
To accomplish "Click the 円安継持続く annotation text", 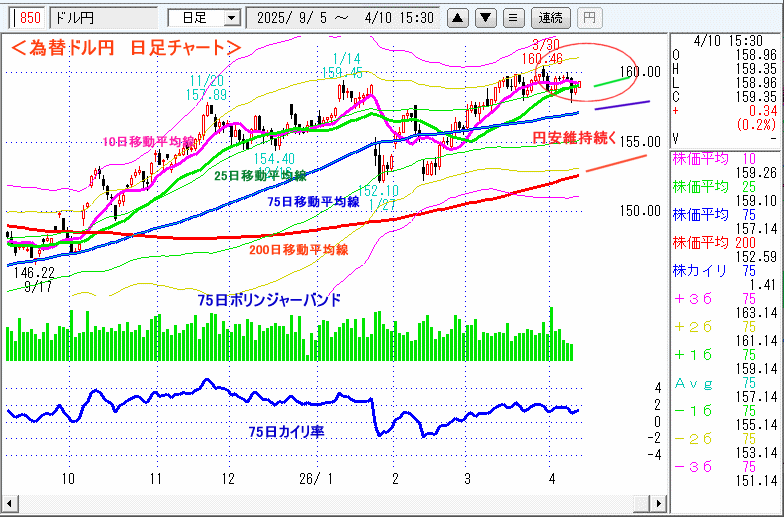I will click(x=573, y=137).
